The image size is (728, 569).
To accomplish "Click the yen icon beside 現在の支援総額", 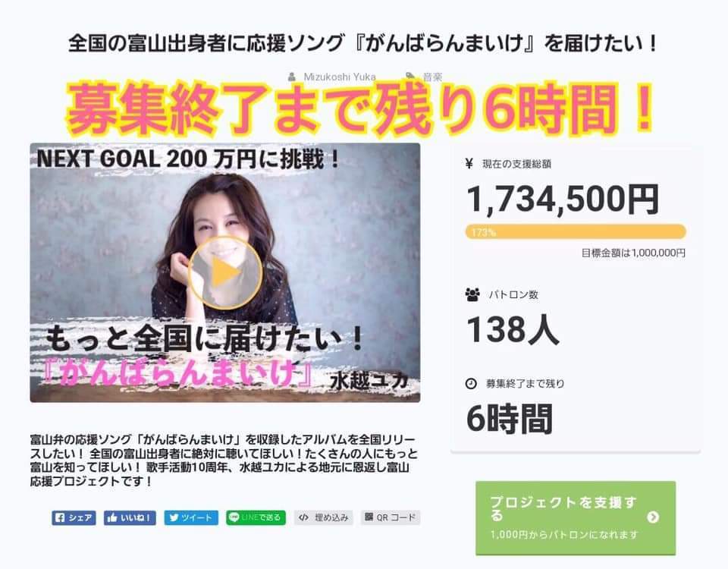I will click(469, 164).
